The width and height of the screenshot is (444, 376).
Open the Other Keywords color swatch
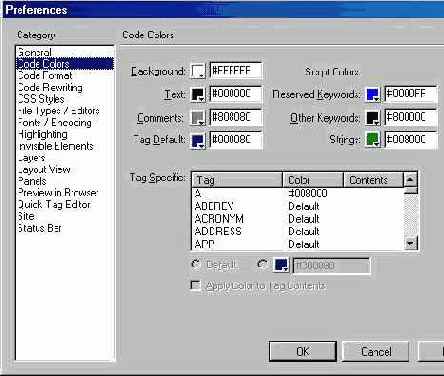click(x=373, y=118)
